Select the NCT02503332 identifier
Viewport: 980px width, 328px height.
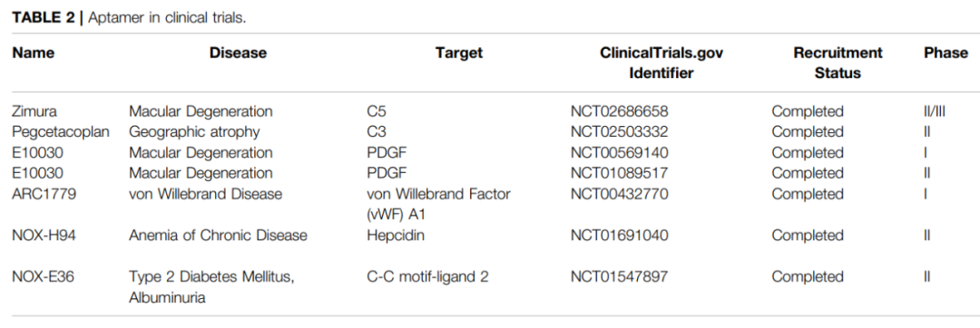(619, 132)
